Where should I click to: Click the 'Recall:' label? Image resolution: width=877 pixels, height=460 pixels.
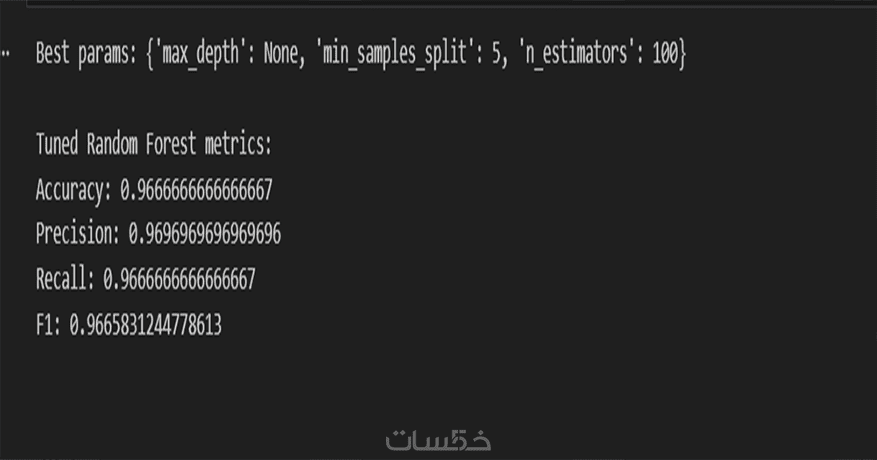point(65,279)
